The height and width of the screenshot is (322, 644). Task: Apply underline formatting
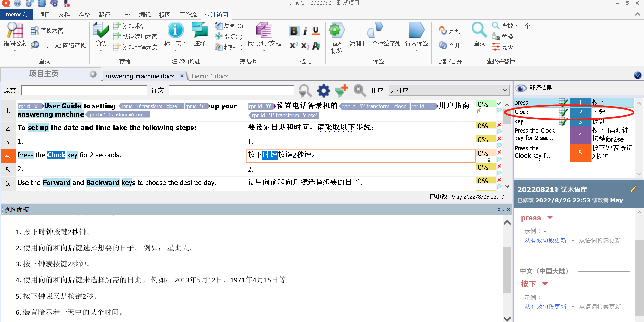point(316,31)
